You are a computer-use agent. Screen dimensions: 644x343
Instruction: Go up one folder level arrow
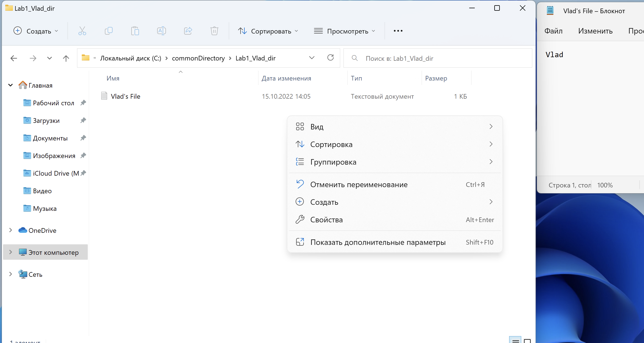[x=66, y=58]
